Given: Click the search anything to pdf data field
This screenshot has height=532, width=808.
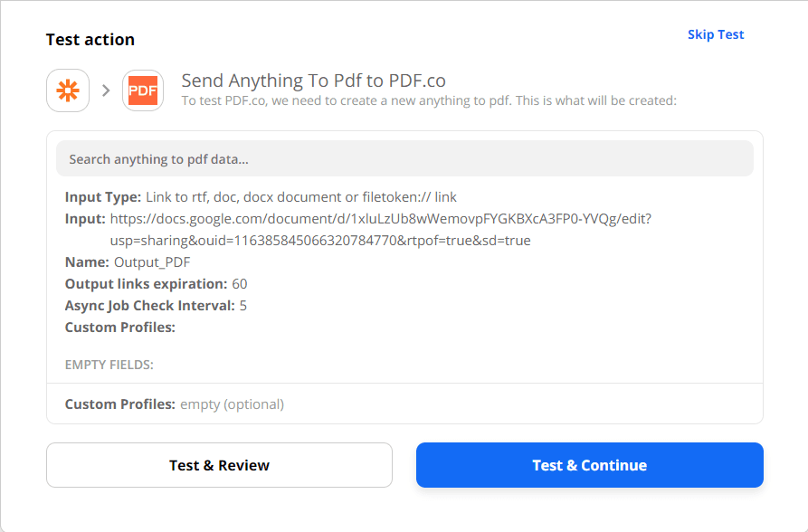Looking at the screenshot, I should click(x=404, y=158).
